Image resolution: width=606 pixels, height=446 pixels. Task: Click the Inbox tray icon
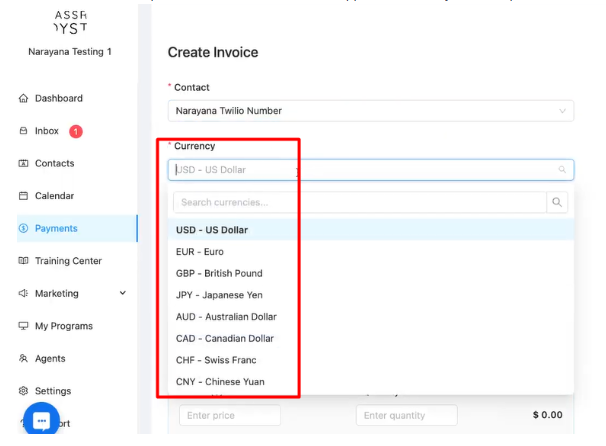click(23, 131)
